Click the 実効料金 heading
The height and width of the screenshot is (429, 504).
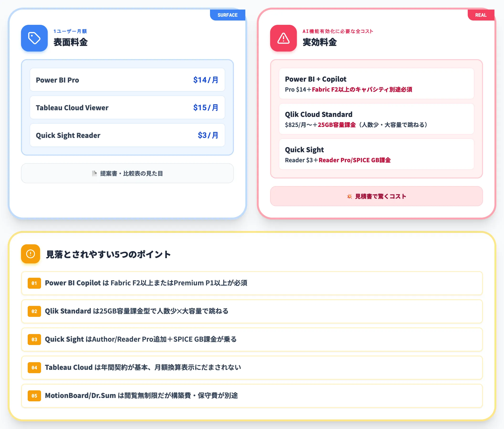320,42
